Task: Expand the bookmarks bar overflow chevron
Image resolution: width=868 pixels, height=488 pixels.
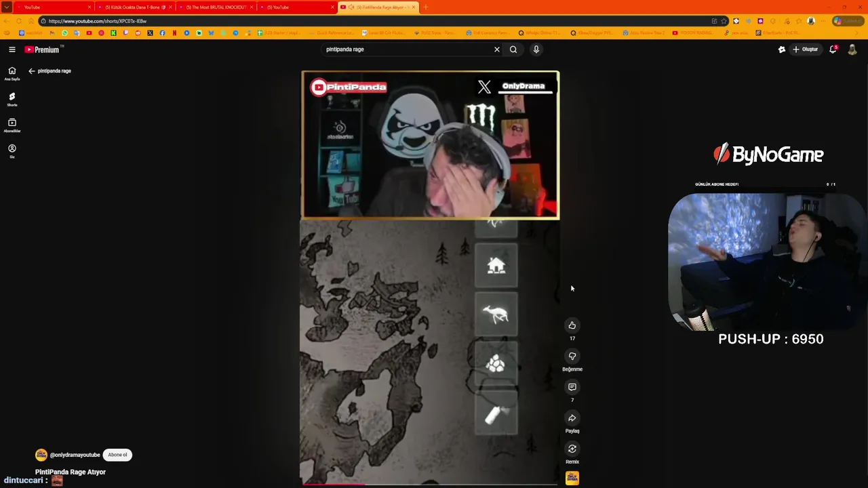Action: [x=856, y=33]
